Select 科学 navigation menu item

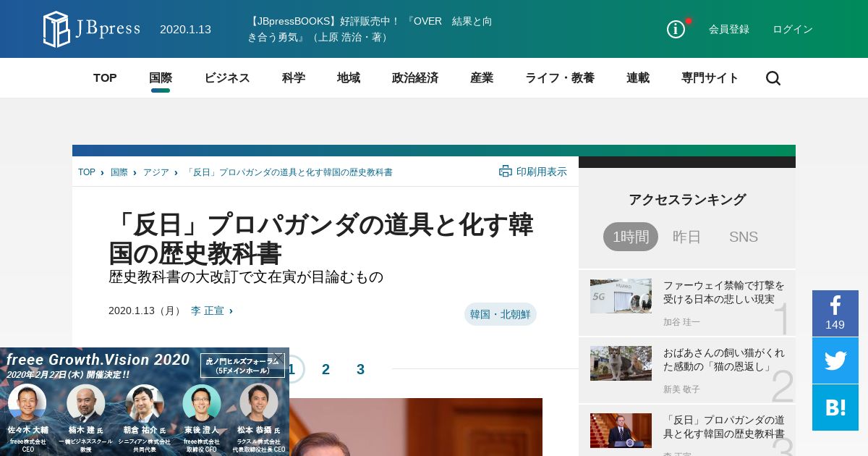294,78
